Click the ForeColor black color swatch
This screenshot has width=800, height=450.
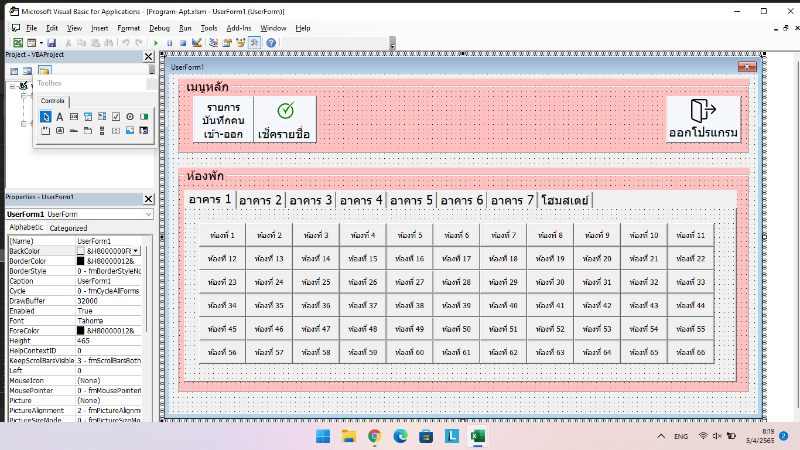81,329
